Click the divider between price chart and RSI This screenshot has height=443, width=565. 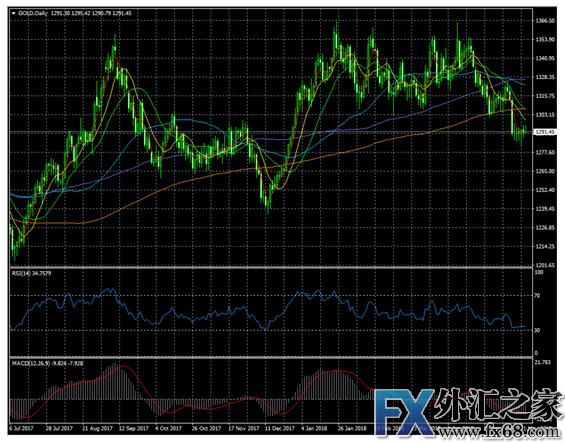point(271,268)
